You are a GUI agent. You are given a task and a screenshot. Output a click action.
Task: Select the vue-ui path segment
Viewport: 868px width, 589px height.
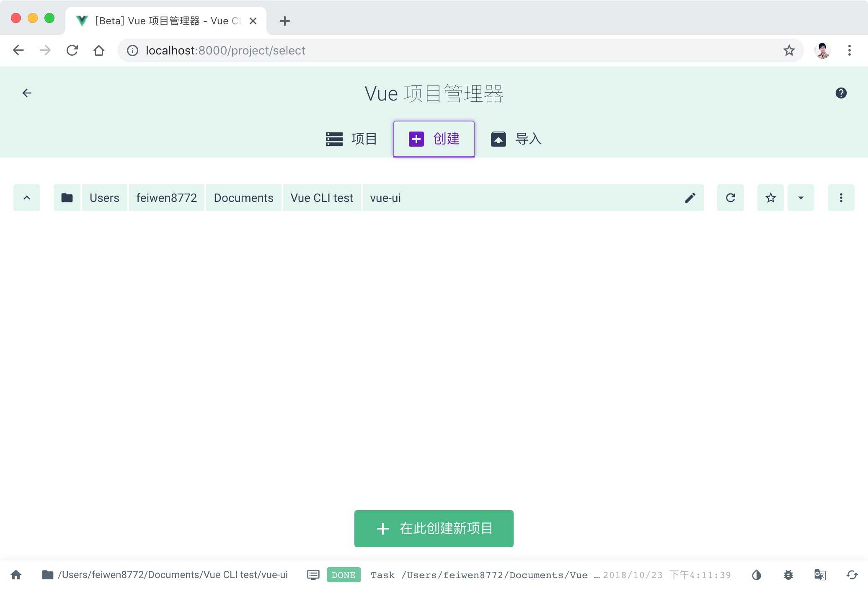click(386, 198)
